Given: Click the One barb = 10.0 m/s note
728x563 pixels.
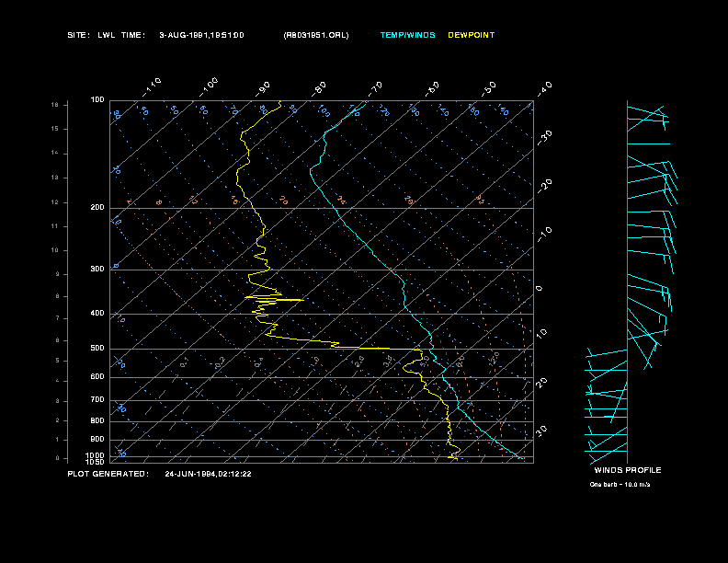Looking at the screenshot, I should click(620, 485).
